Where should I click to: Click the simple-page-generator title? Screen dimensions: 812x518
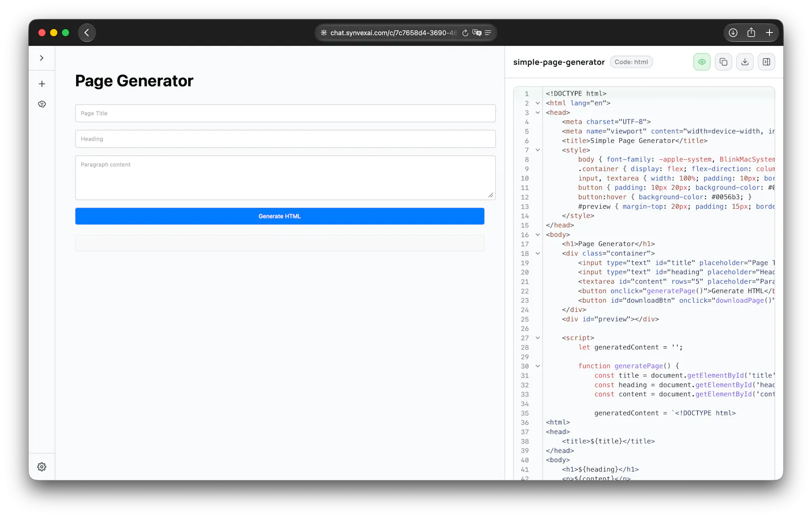point(559,62)
